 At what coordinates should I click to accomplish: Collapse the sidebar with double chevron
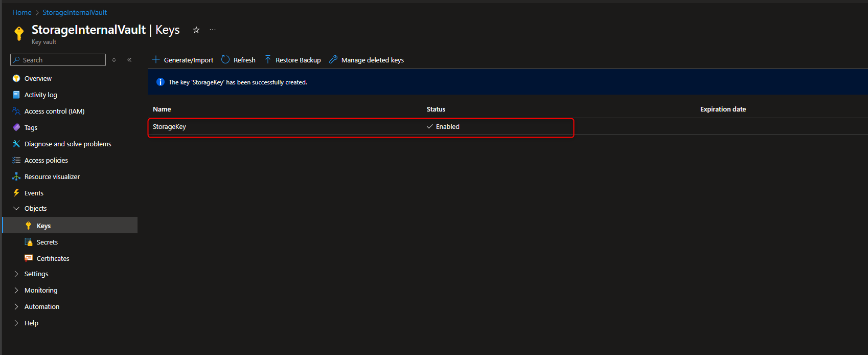[x=129, y=60]
